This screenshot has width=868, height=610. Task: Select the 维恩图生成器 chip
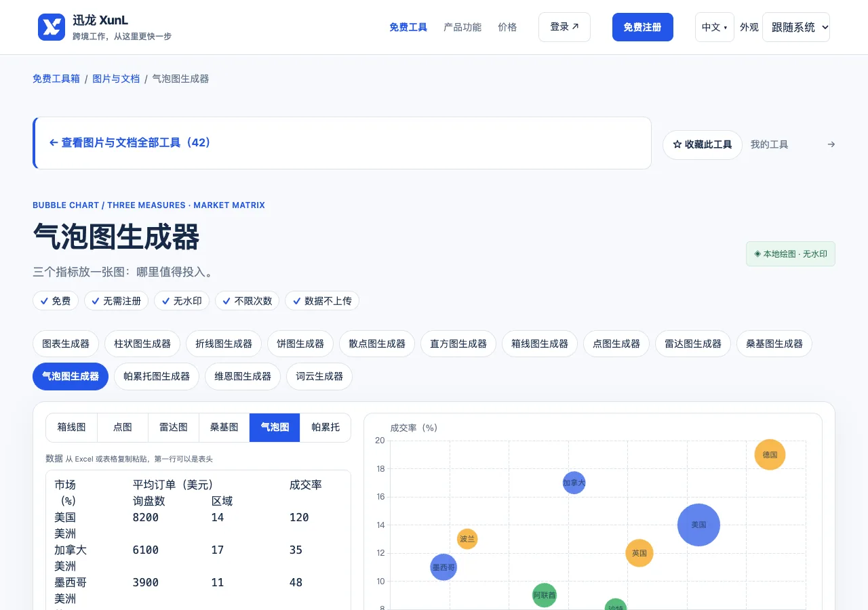(x=243, y=376)
